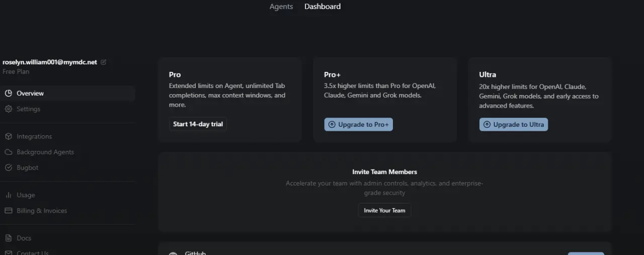Click the Integrations cube icon
The height and width of the screenshot is (255, 644).
coord(8,136)
